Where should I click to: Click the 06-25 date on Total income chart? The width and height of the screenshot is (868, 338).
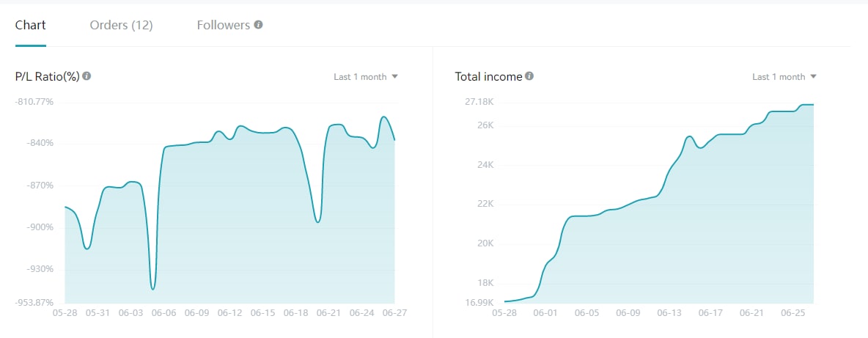(x=793, y=313)
